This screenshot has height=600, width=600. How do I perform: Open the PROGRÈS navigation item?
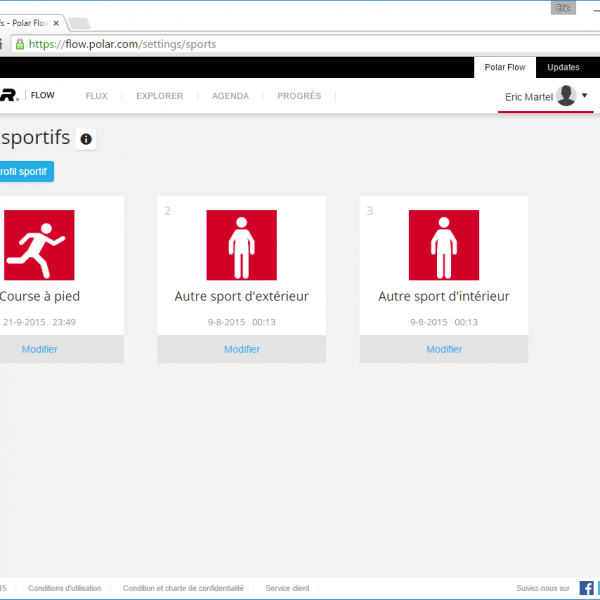[x=299, y=96]
